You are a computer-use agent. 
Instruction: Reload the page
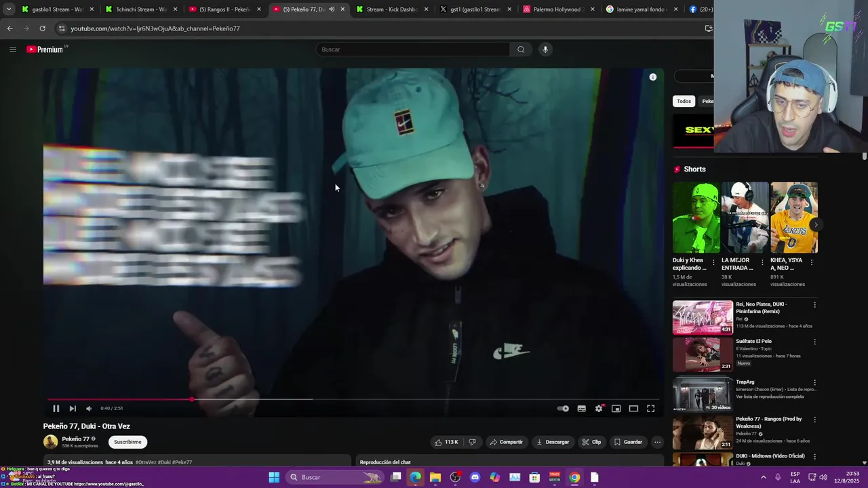click(42, 28)
